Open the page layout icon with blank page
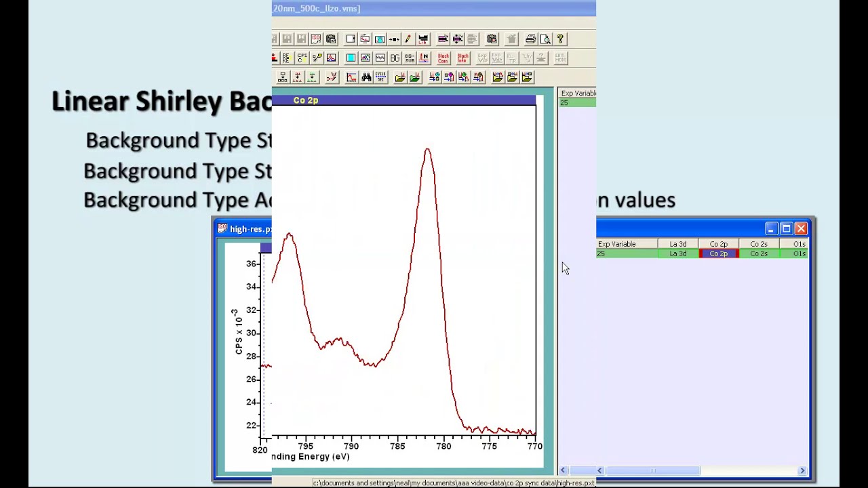This screenshot has height=488, width=868. (x=351, y=39)
